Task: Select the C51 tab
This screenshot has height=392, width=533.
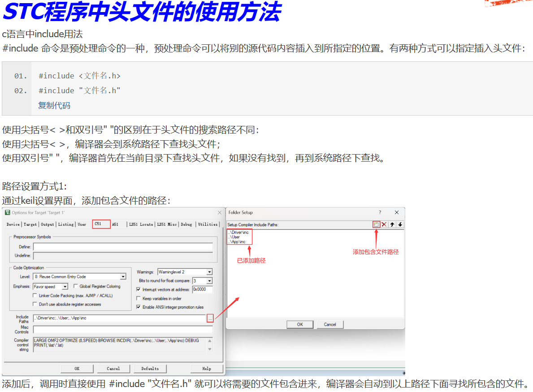Action: click(x=101, y=224)
